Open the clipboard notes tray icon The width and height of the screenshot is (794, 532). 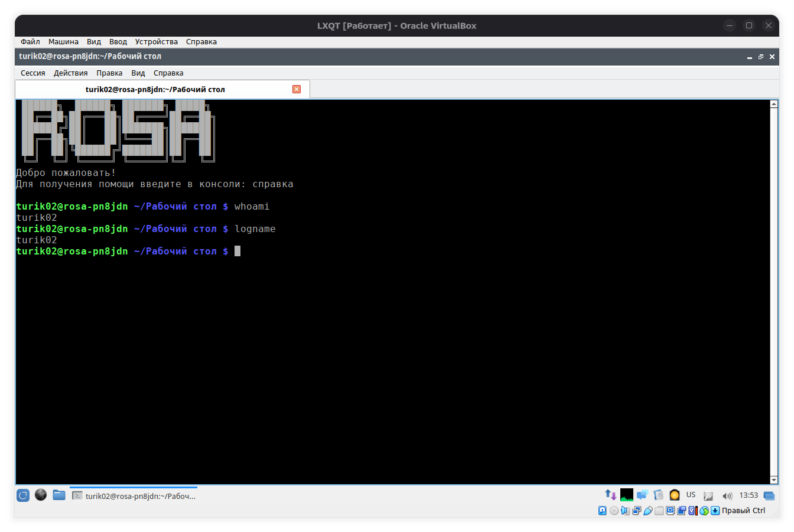point(659,495)
